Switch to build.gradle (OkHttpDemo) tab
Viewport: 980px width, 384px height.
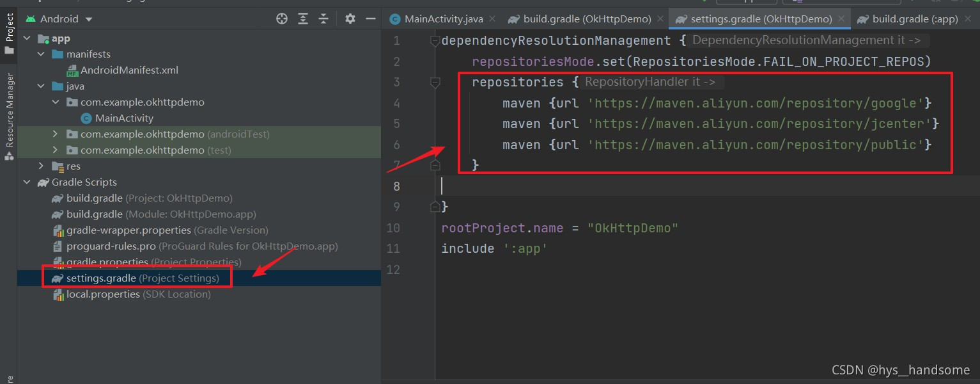pyautogui.click(x=579, y=19)
